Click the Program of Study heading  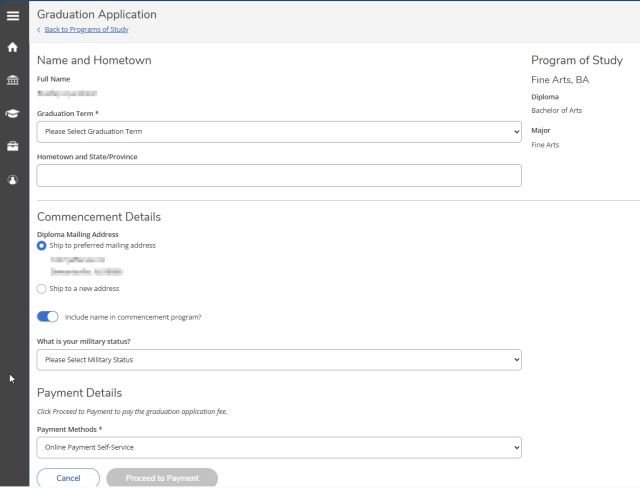577,60
